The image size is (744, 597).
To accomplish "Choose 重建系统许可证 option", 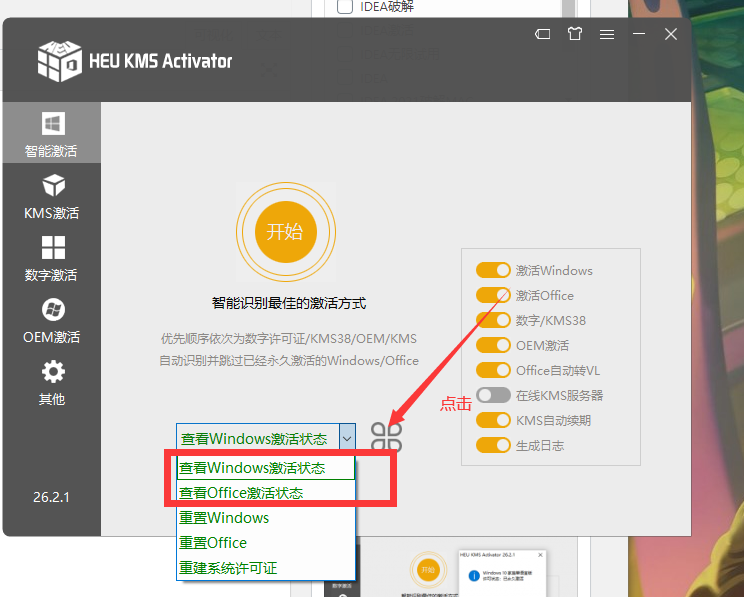I will pyautogui.click(x=266, y=568).
